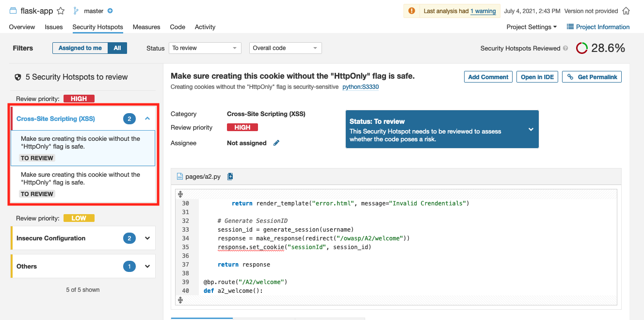Click the master branch icon
Viewport: 644px width, 320px height.
click(x=76, y=11)
